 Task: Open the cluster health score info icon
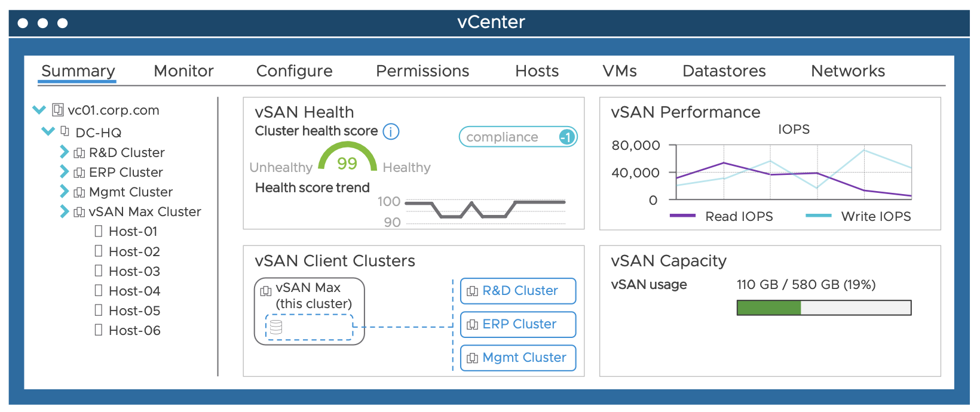pos(391,131)
